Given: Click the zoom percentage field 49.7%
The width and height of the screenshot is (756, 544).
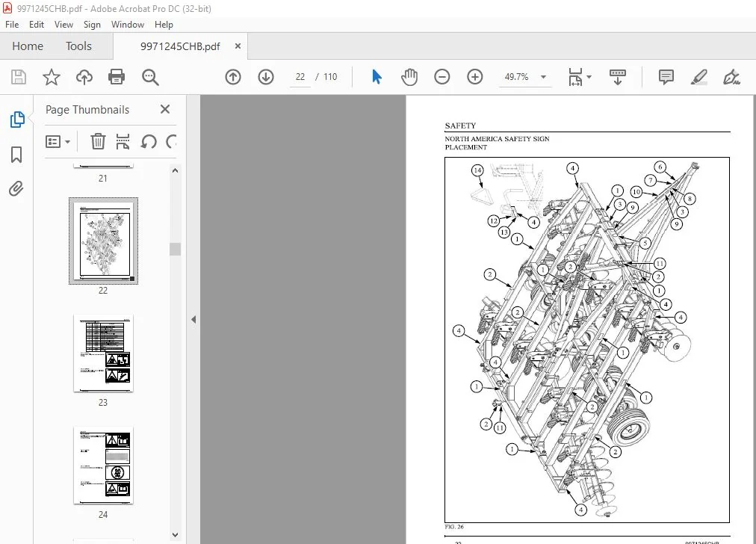Looking at the screenshot, I should coord(516,77).
